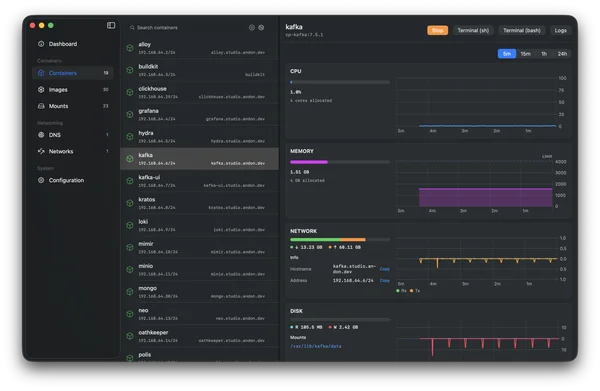This screenshot has height=391, width=600.
Task: Switch chart range to 5m
Action: click(507, 54)
